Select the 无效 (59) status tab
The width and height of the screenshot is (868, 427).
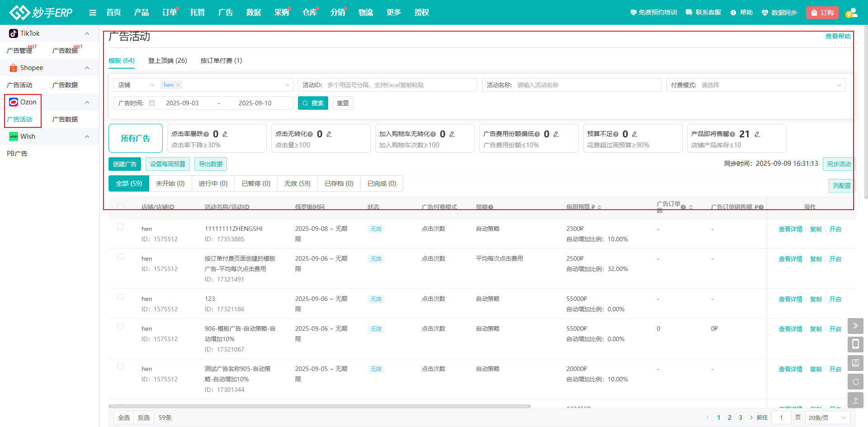(x=297, y=183)
